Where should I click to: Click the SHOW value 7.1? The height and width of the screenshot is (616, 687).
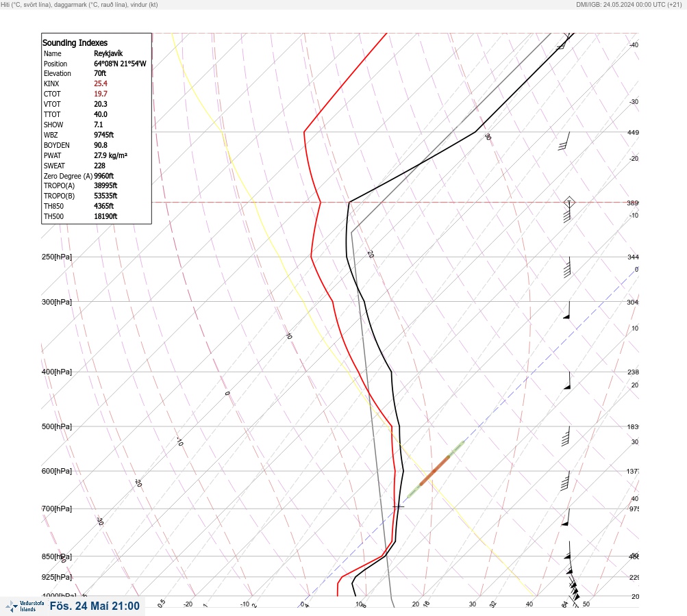(99, 125)
